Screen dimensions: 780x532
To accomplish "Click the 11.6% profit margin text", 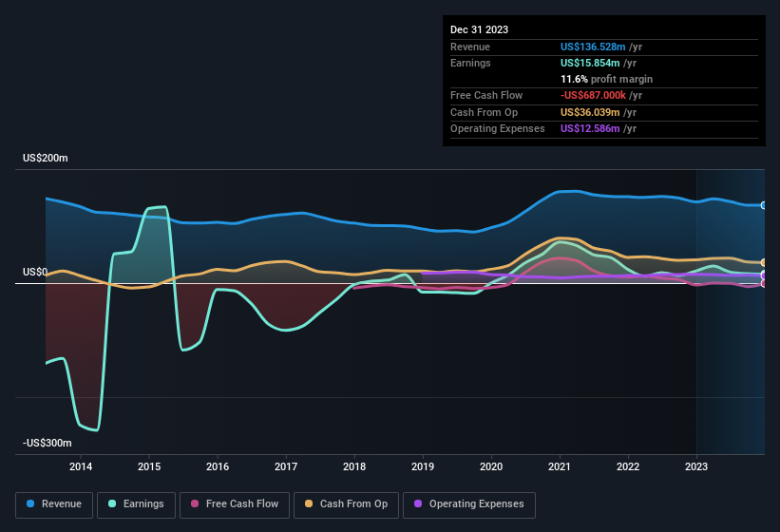I will (606, 79).
